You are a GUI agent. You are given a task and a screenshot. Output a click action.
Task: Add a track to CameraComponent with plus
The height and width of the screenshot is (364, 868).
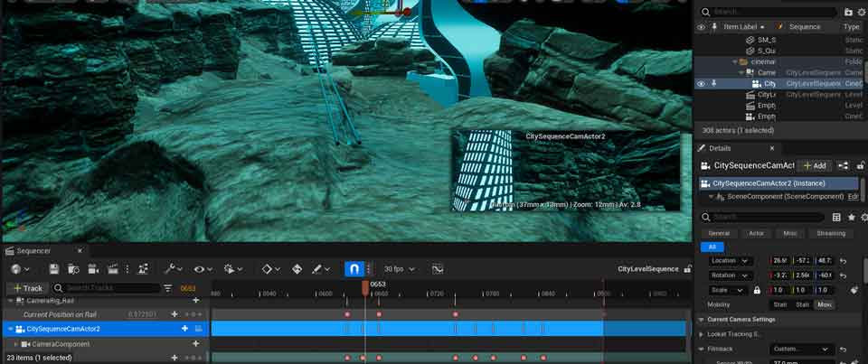(x=195, y=343)
